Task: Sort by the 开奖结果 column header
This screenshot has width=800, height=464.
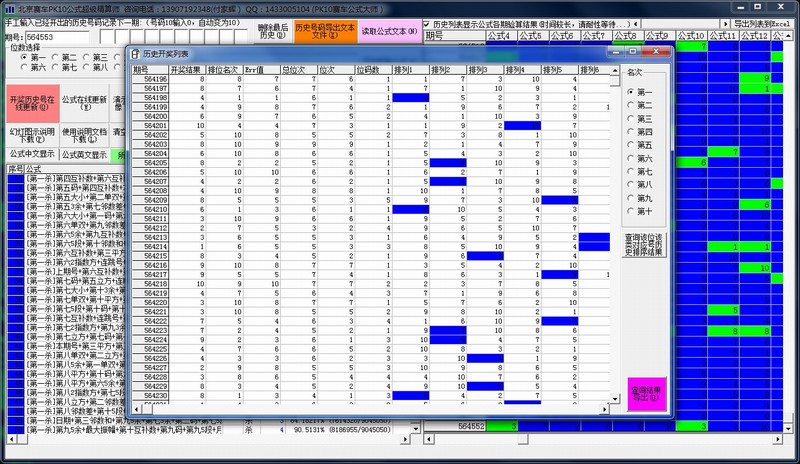Action: pyautogui.click(x=187, y=70)
